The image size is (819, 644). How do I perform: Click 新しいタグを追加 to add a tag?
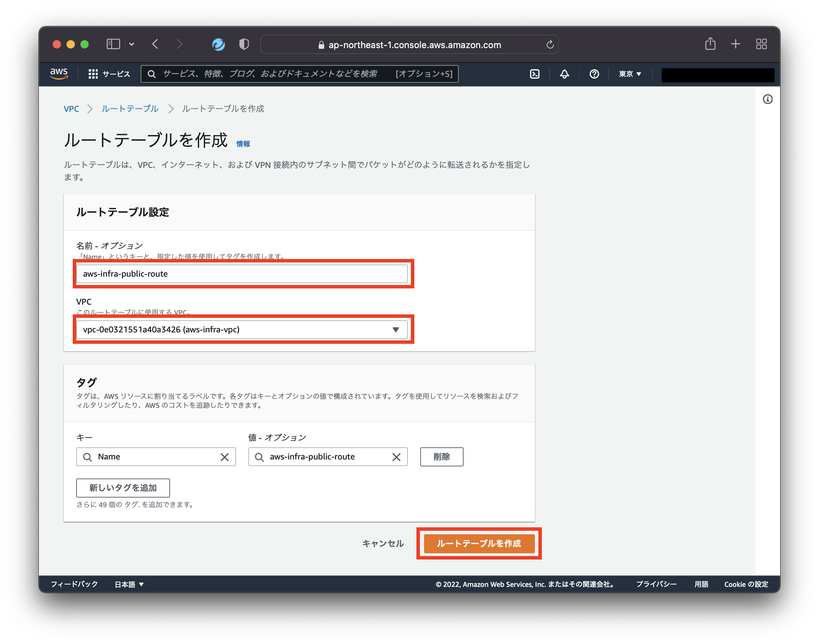tap(123, 488)
